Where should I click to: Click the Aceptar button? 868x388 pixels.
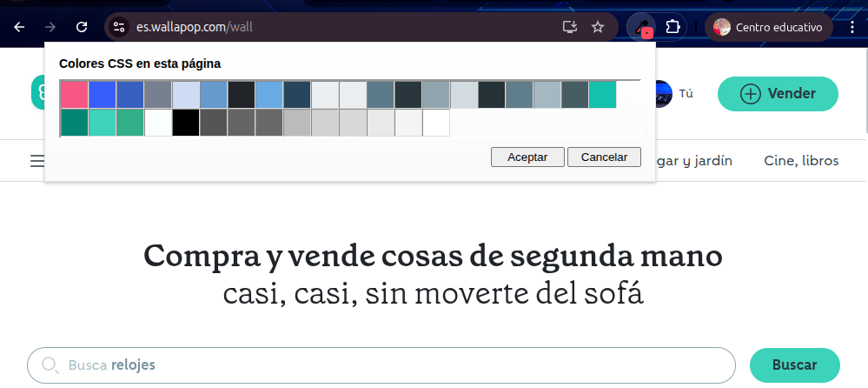tap(527, 157)
